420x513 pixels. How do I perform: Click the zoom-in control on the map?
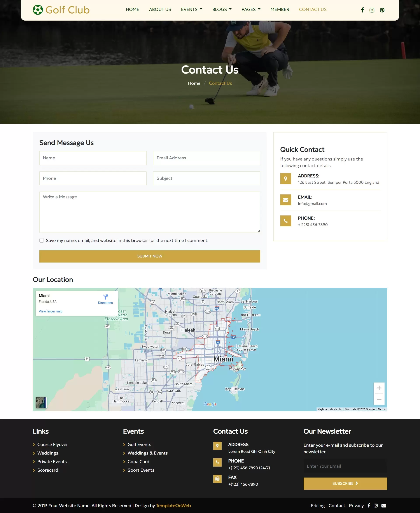(x=379, y=388)
